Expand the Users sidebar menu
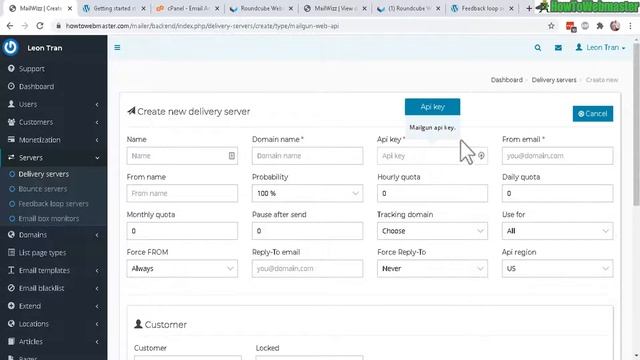Viewport: 640px width, 360px height. click(x=53, y=104)
